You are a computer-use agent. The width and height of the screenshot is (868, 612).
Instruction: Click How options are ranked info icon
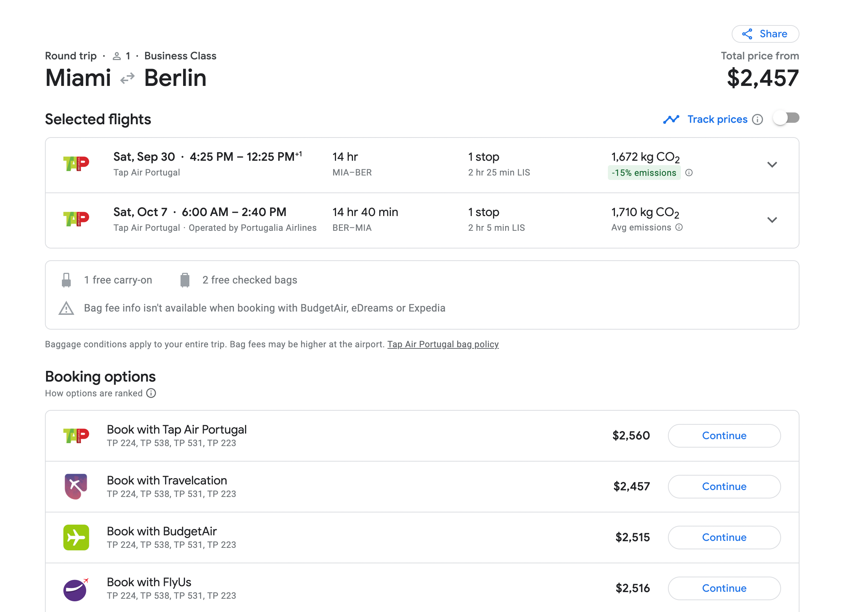151,393
